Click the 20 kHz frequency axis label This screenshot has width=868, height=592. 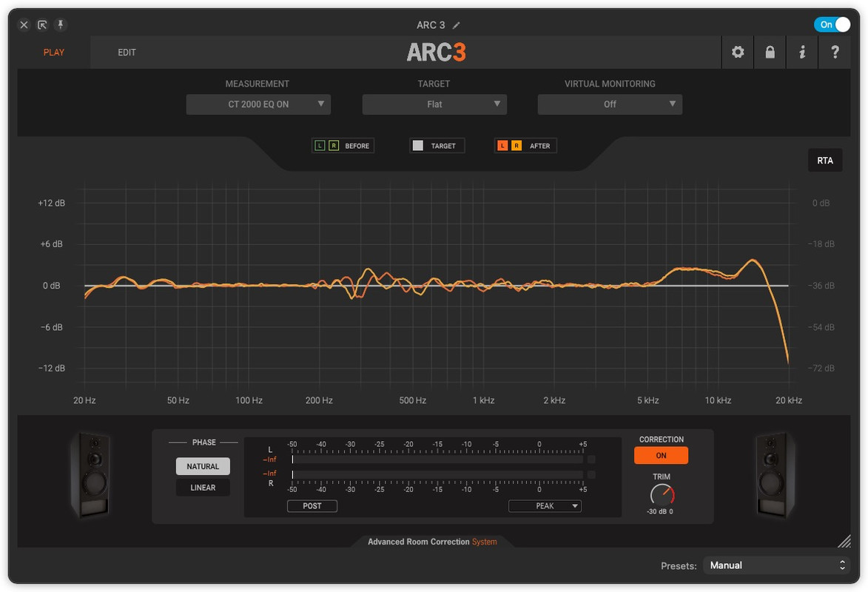coord(788,400)
